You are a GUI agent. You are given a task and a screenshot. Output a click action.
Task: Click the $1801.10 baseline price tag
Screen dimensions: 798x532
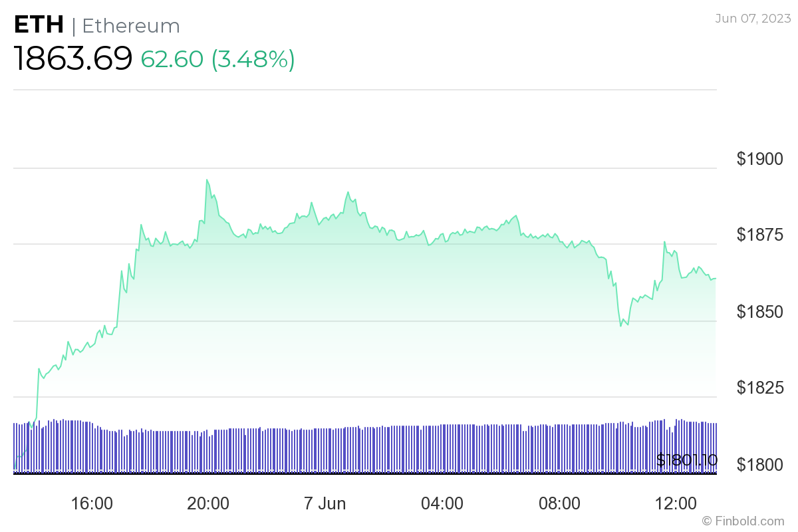tap(687, 460)
